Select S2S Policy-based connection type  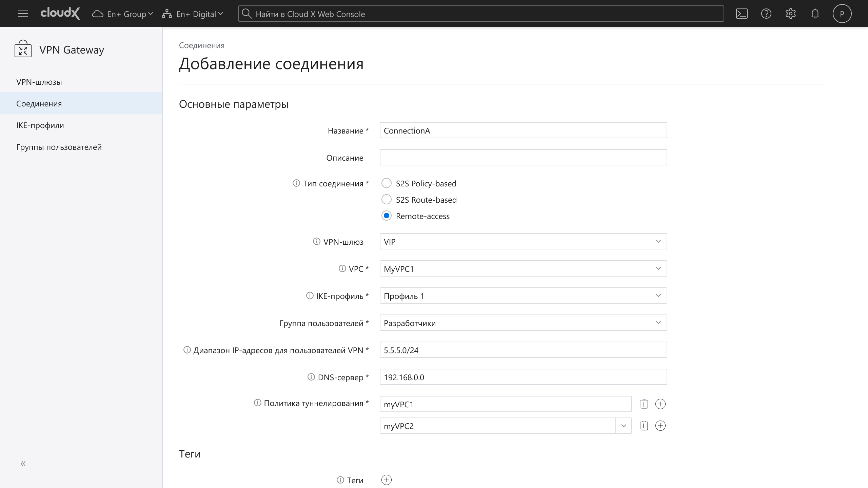[387, 183]
